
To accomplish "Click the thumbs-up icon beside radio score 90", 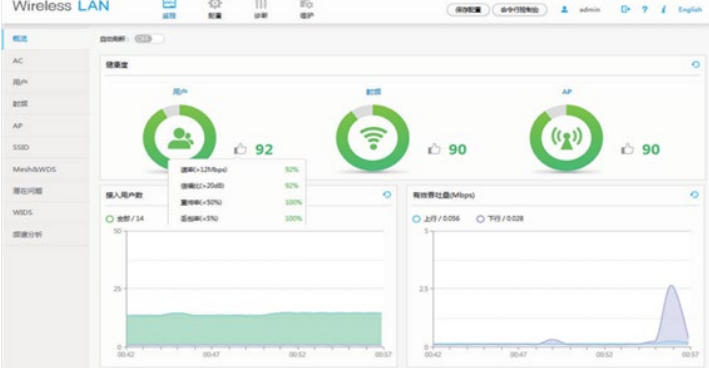I will coord(434,149).
